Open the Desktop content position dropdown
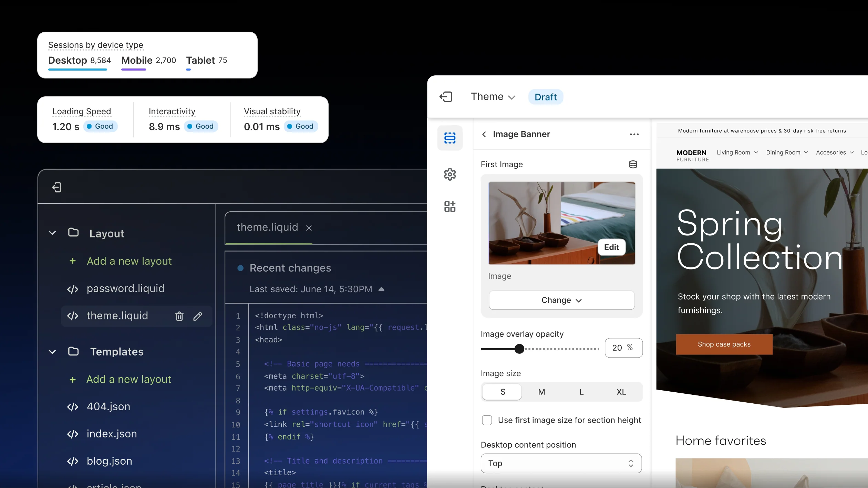Viewport: 868px width, 488px height. (561, 463)
